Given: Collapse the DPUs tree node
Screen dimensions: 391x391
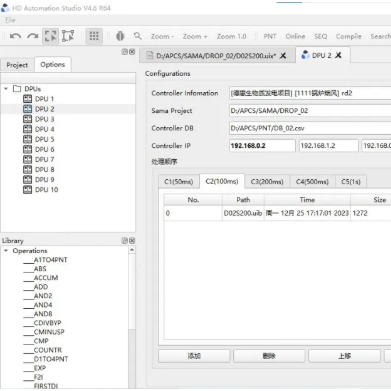Looking at the screenshot, I should pyautogui.click(x=6, y=89).
